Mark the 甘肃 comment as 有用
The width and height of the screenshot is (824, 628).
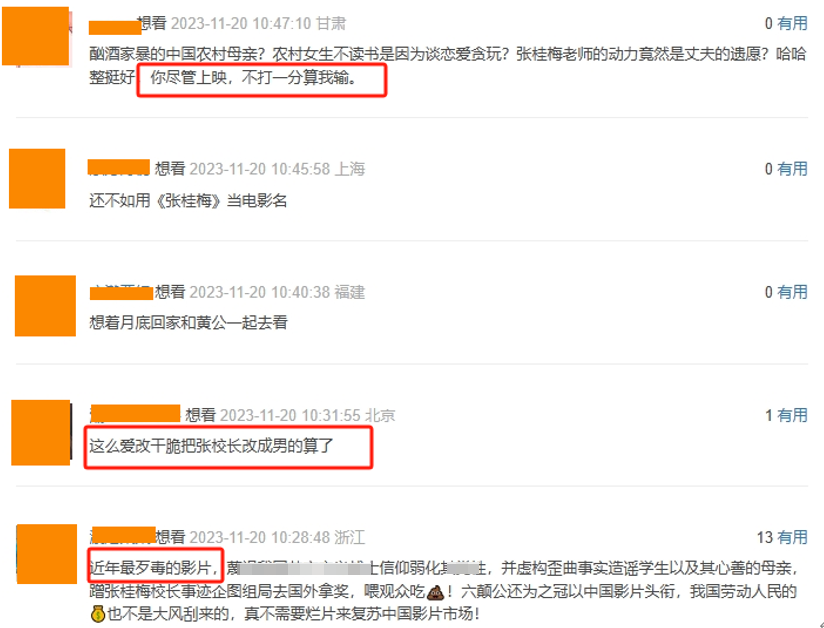pyautogui.click(x=792, y=23)
